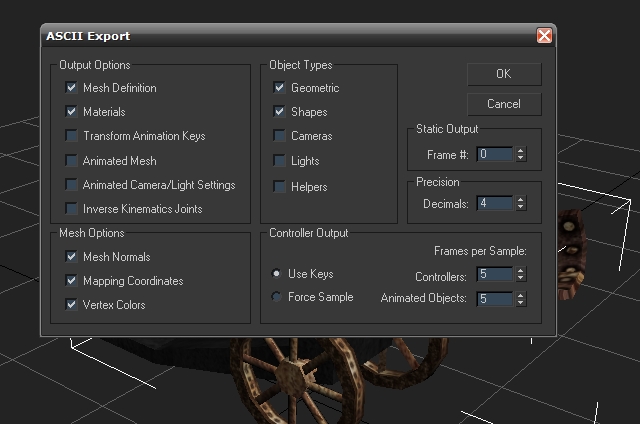The width and height of the screenshot is (640, 424).
Task: Increase Animated Objects sample value
Action: (520, 295)
